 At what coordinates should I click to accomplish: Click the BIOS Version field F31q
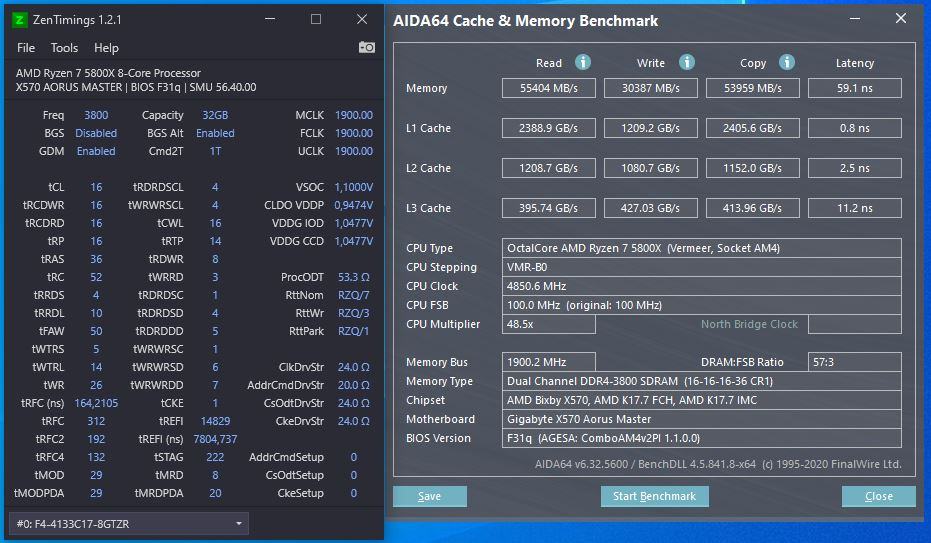coord(702,438)
